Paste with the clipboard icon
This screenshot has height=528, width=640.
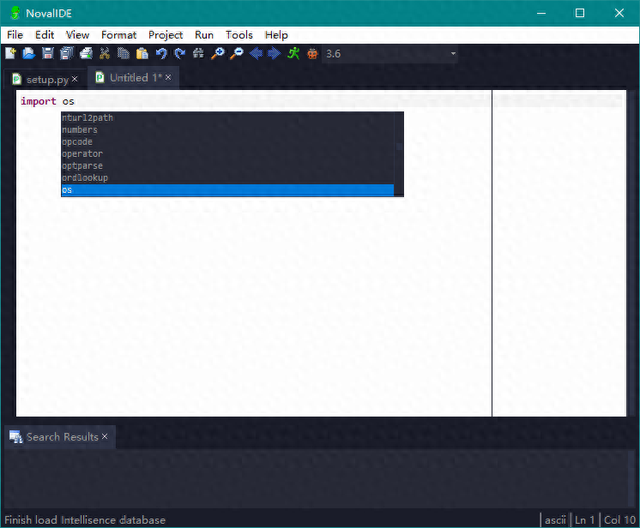point(142,53)
